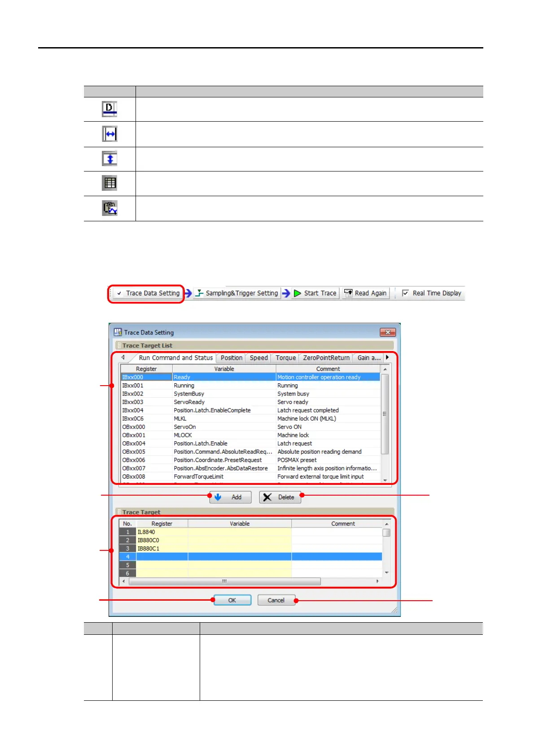Screen dimensions: 534x756
Task: Click the Cancel button
Action: [276, 600]
